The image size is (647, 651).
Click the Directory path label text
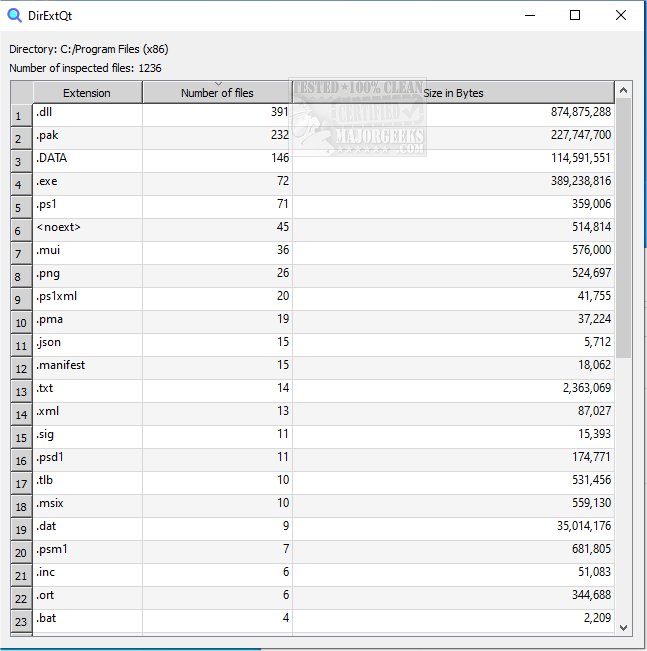coord(89,49)
